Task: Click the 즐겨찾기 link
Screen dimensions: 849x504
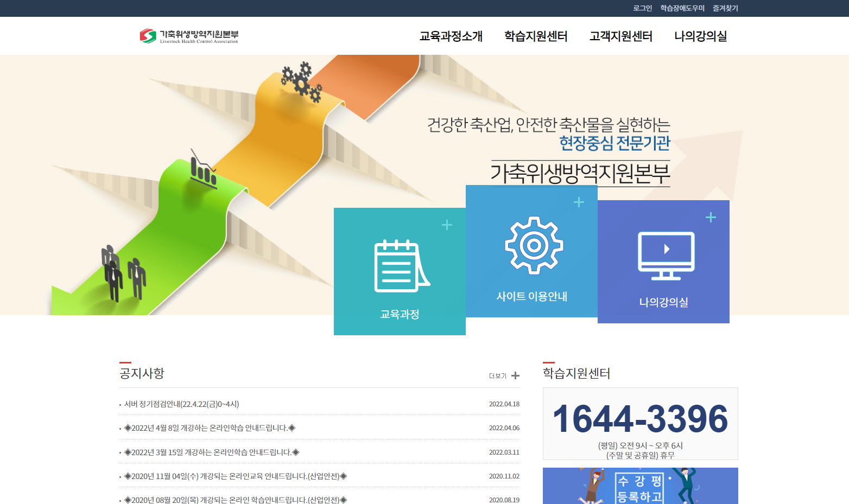Action: (x=726, y=8)
